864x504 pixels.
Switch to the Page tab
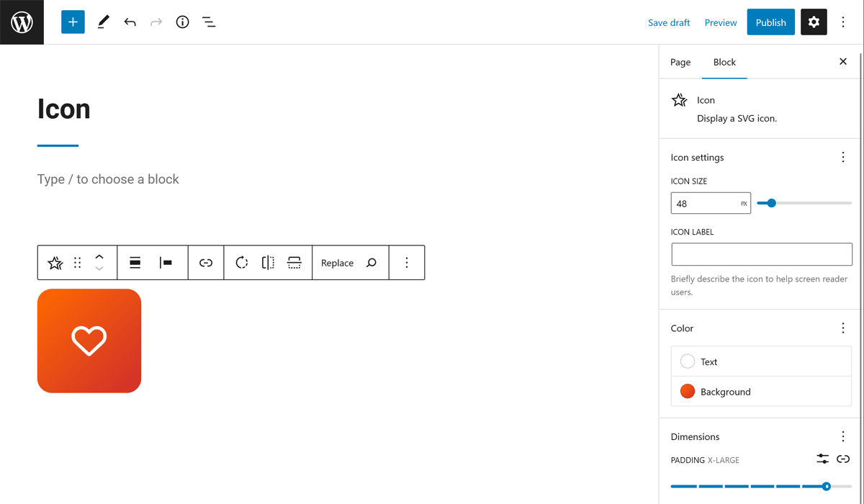click(680, 62)
